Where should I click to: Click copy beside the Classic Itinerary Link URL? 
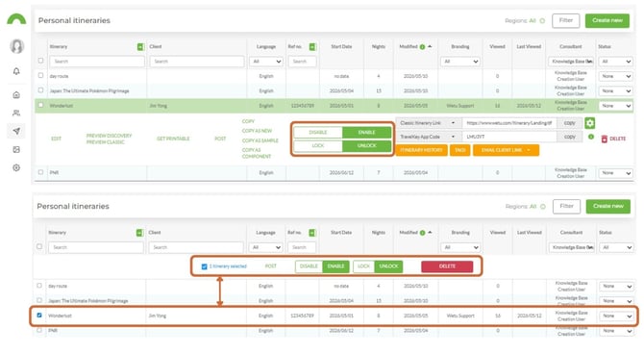(x=569, y=123)
